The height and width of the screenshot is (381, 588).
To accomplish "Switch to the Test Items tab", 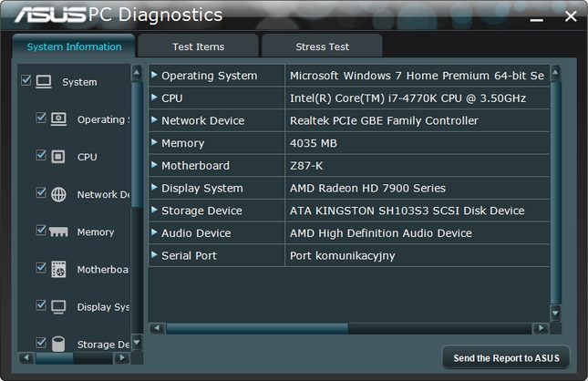I will click(199, 46).
